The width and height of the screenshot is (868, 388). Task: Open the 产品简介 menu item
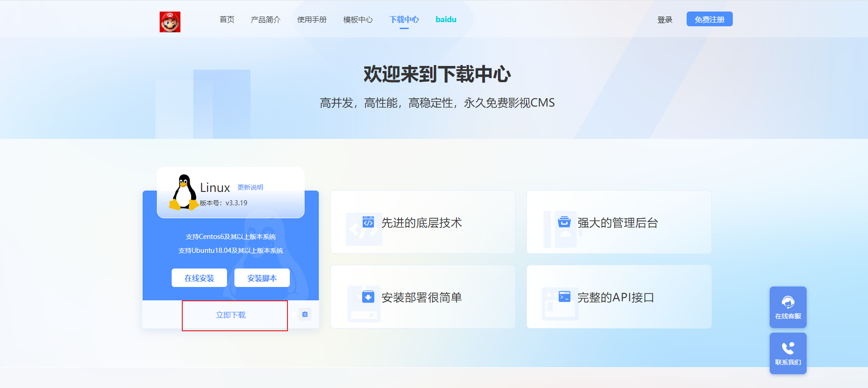(265, 19)
